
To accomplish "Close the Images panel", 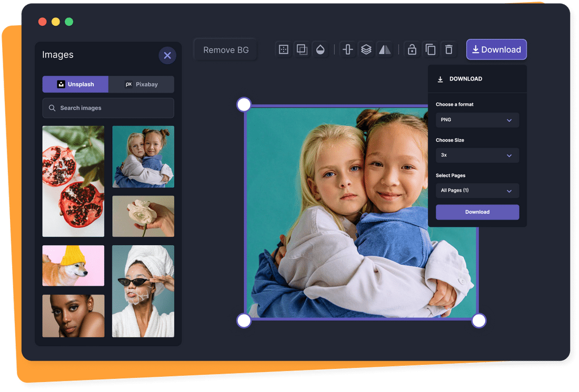I will coord(167,55).
